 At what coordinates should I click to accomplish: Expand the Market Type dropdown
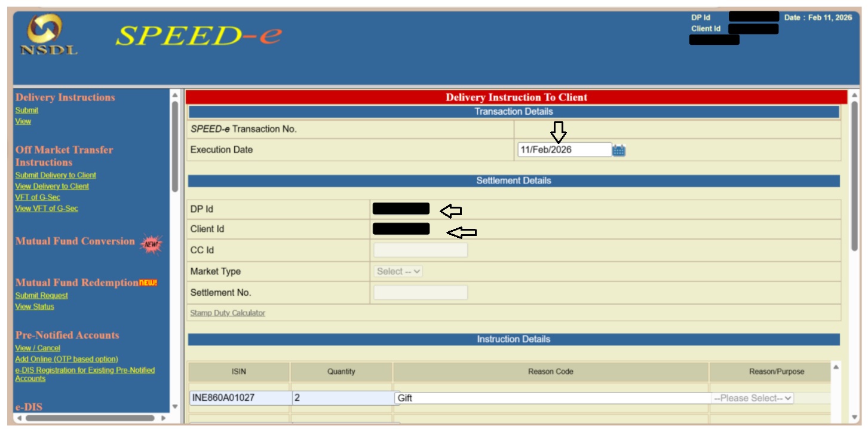398,271
